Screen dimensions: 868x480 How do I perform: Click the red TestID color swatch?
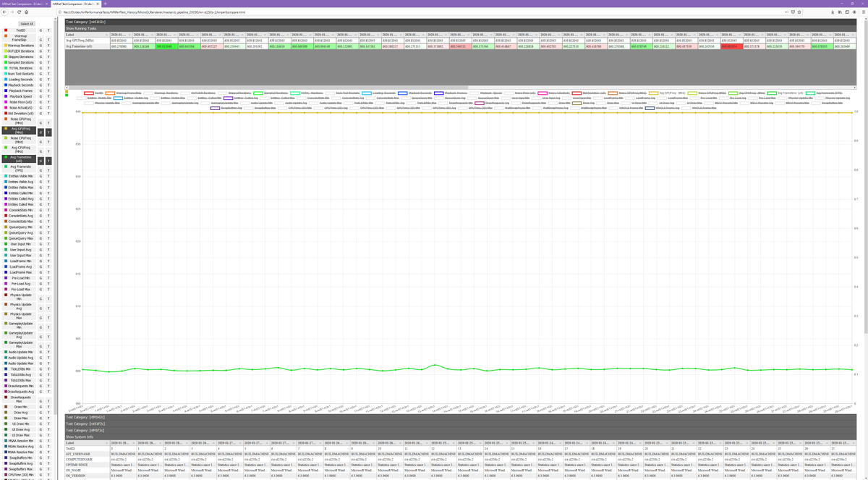6,30
